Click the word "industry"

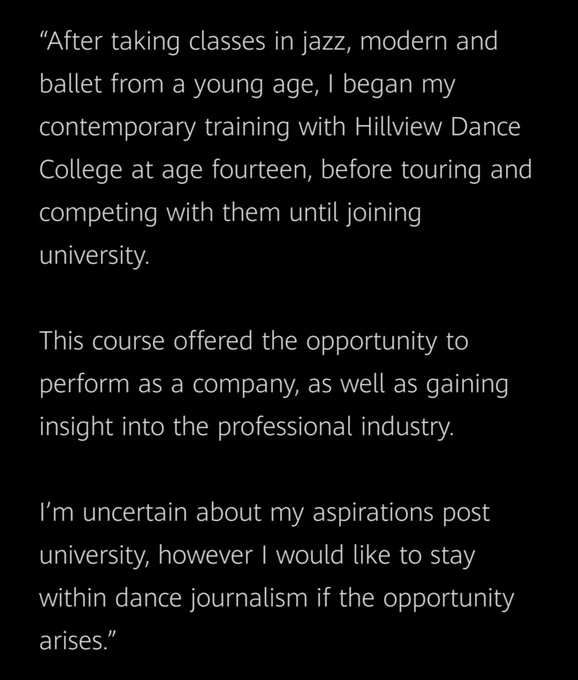tap(407, 427)
